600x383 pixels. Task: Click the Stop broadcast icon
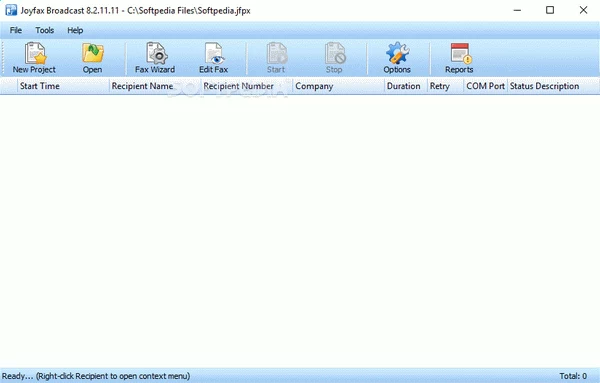pyautogui.click(x=334, y=58)
